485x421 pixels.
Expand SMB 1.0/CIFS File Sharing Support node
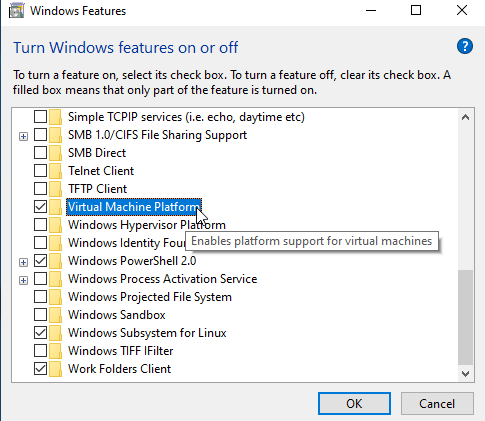tap(23, 136)
